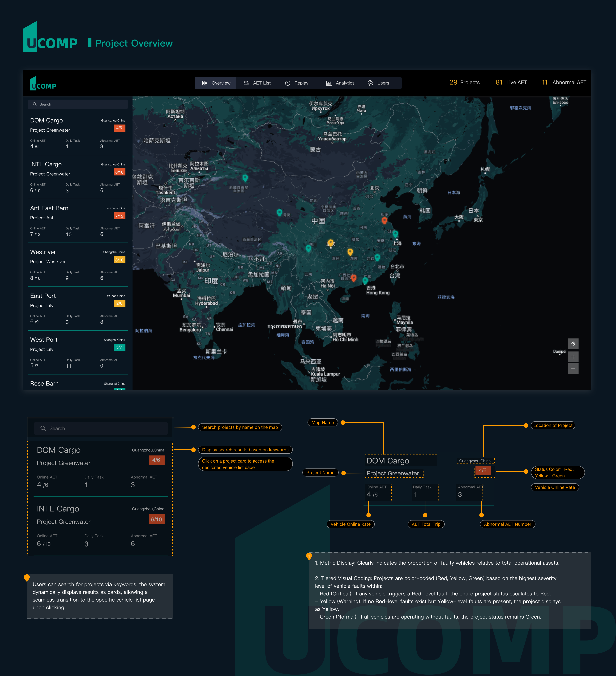
Task: Open the 29 Projects counter
Action: pos(465,82)
